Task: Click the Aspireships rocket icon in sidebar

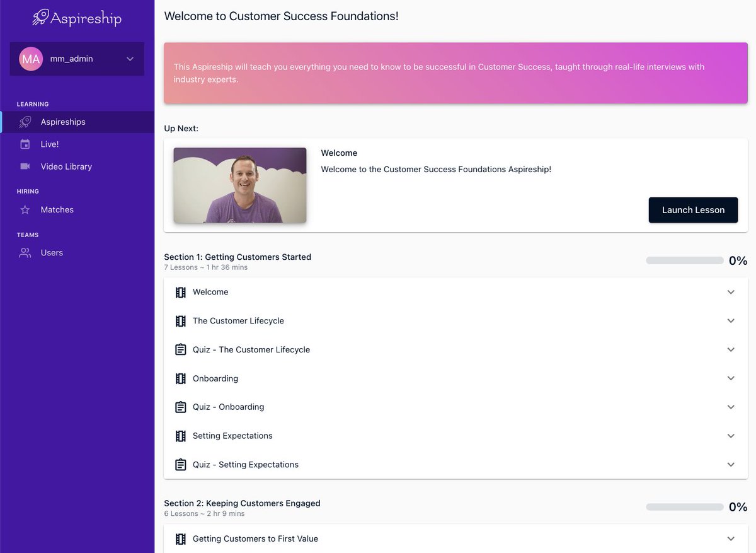Action: point(25,122)
